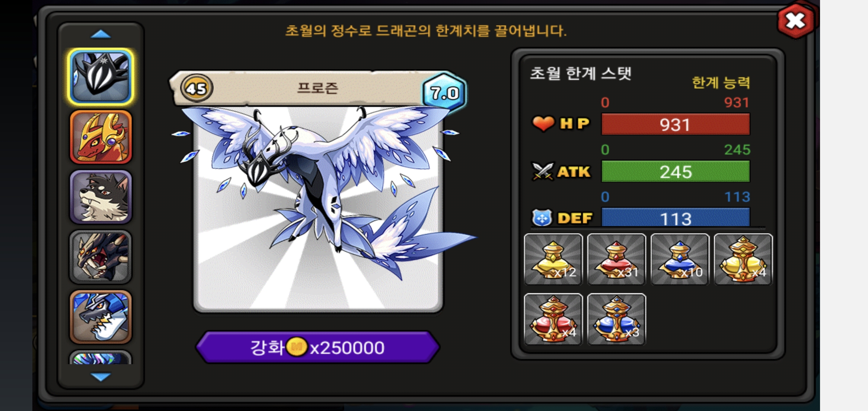Use the large yellow essence potion x4
868x411 pixels.
743,259
